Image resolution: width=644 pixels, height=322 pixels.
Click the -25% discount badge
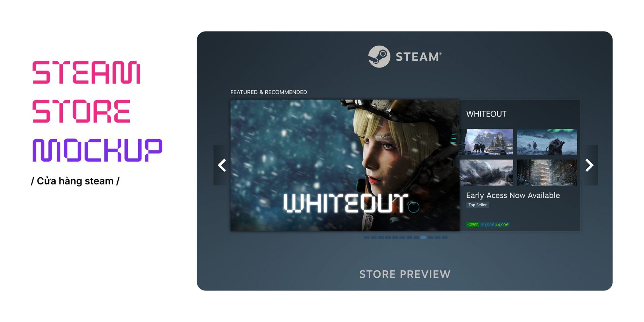coord(473,225)
